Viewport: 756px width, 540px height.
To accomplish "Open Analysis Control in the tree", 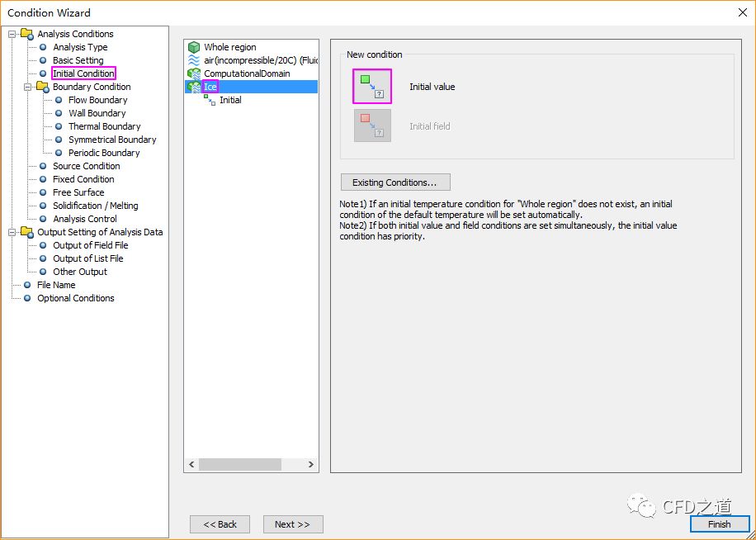I will pos(85,219).
